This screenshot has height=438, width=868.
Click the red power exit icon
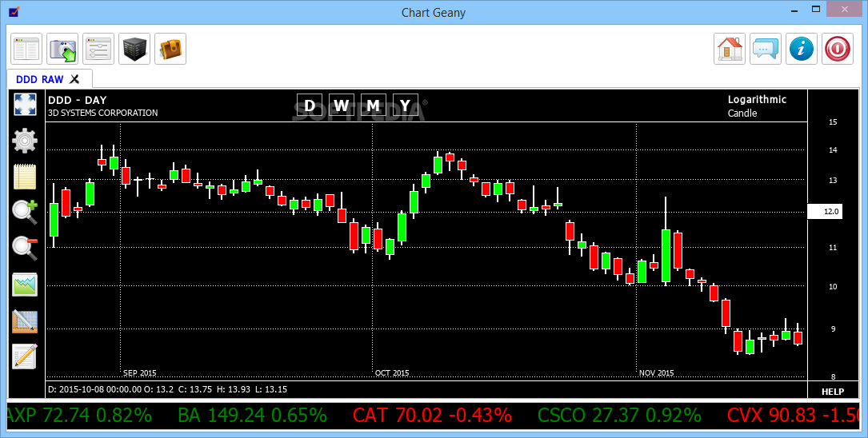point(837,49)
